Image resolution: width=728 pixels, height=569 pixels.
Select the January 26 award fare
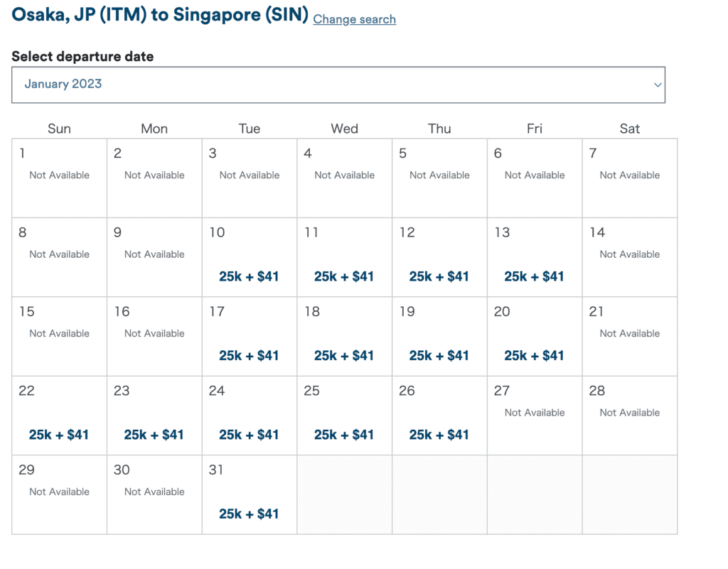[439, 435]
